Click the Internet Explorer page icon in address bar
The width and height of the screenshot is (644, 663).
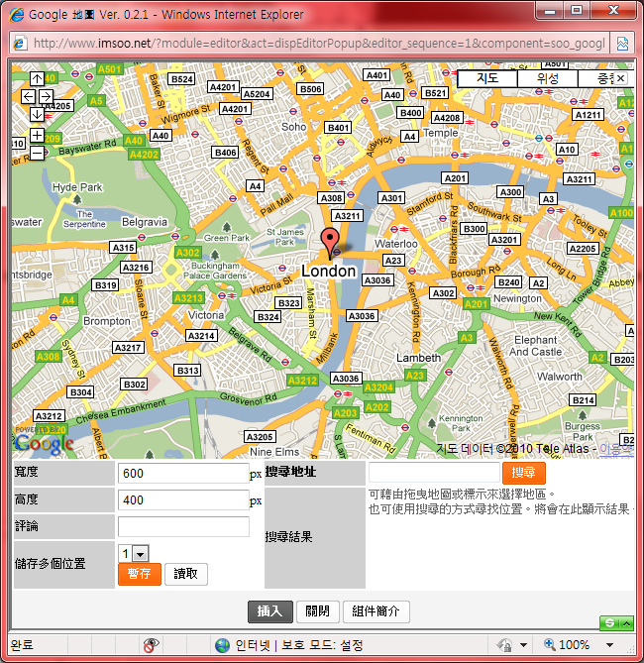point(20,44)
